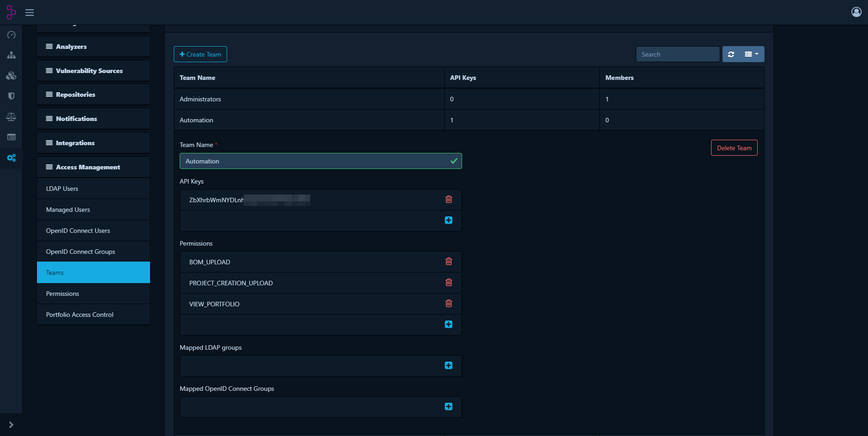This screenshot has height=436, width=868.
Task: Add a new Mapped LDAP group
Action: [448, 365]
